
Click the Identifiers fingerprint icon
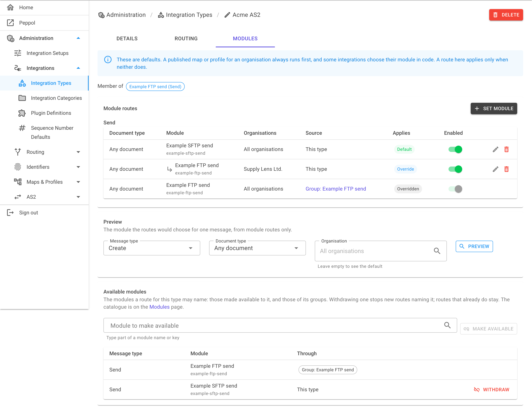point(18,167)
